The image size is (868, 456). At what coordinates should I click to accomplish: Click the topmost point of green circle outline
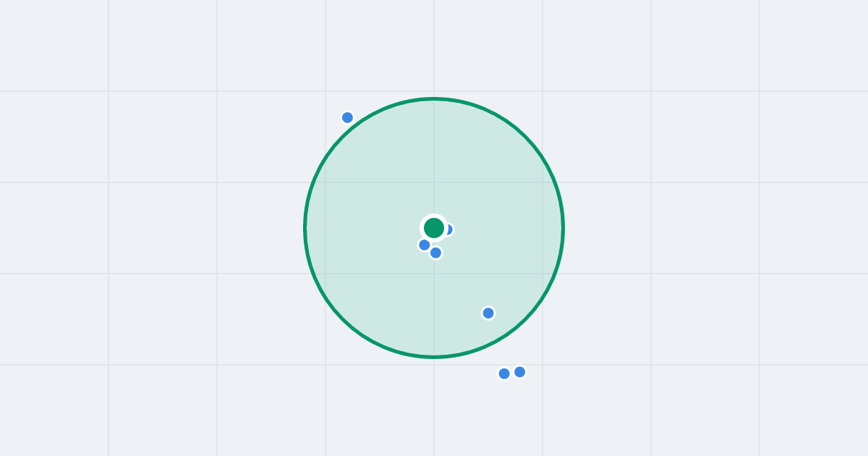tap(434, 98)
